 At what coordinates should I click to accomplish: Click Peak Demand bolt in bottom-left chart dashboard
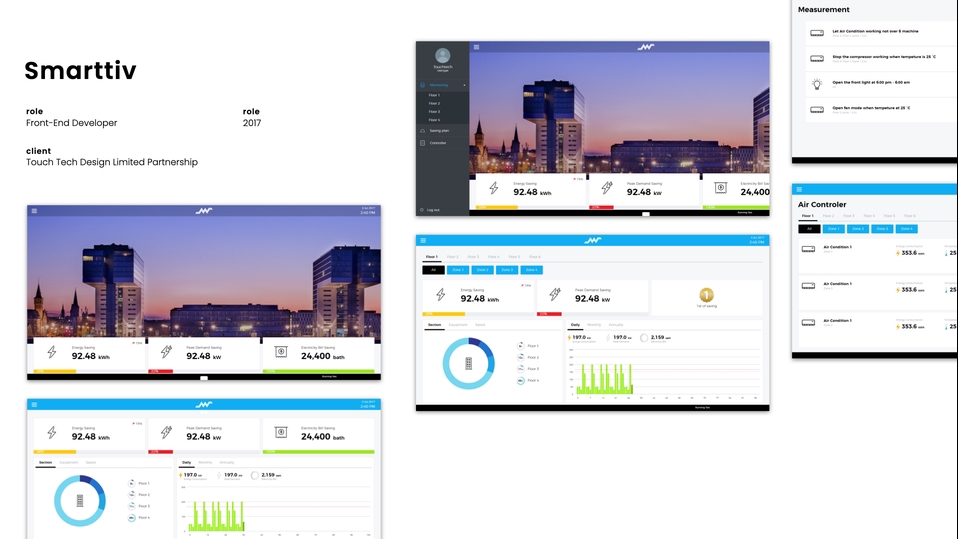[x=166, y=433]
